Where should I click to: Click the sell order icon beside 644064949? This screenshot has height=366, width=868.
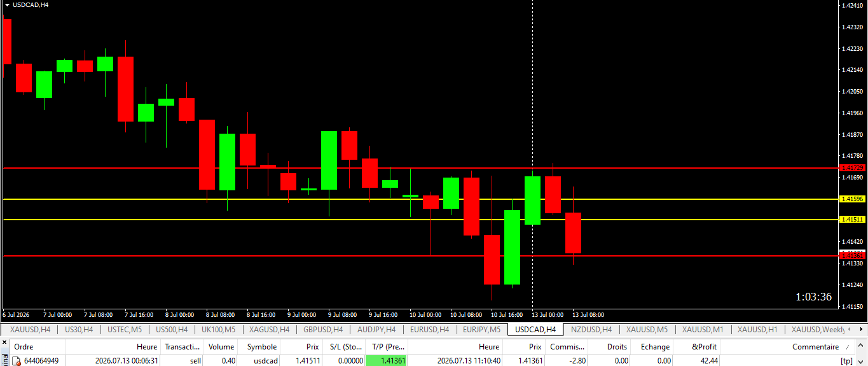(17, 361)
